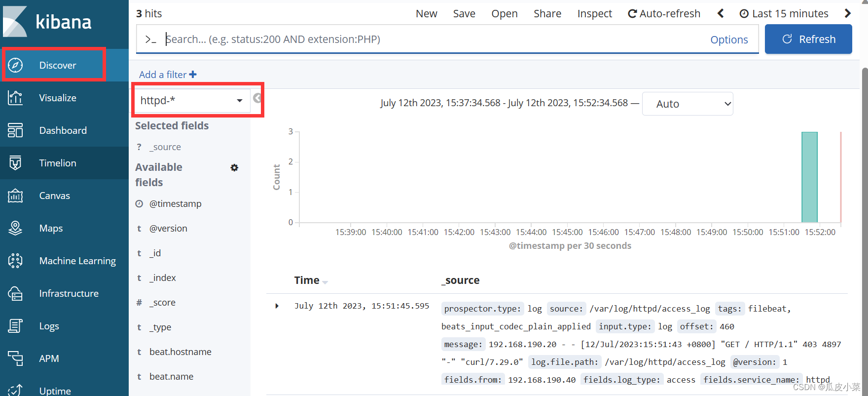
Task: Click the query prompt icon in search bar
Action: pyautogui.click(x=151, y=40)
